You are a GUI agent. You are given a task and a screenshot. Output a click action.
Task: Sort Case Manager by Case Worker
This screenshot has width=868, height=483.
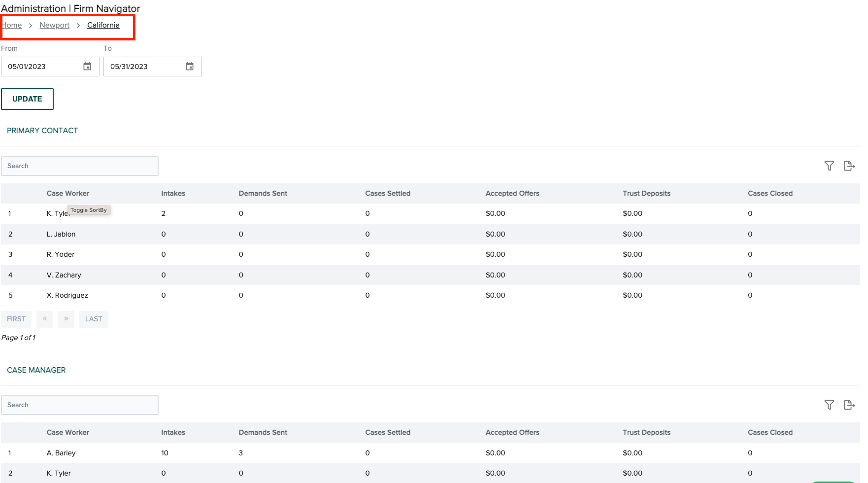pyautogui.click(x=68, y=433)
